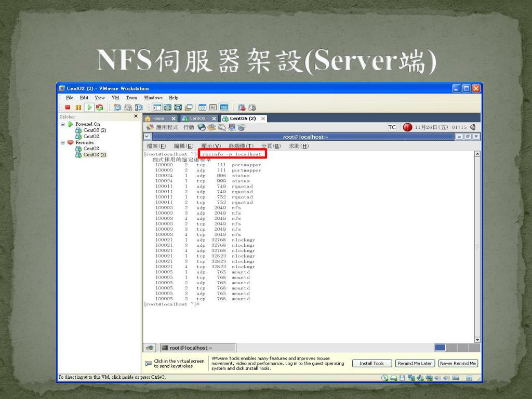The image size is (532, 399).
Task: Open the Team menu
Action: coord(131,98)
